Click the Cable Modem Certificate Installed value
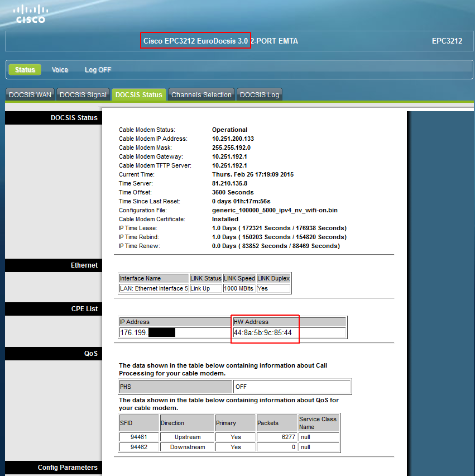This screenshot has height=476, width=475. click(x=225, y=219)
